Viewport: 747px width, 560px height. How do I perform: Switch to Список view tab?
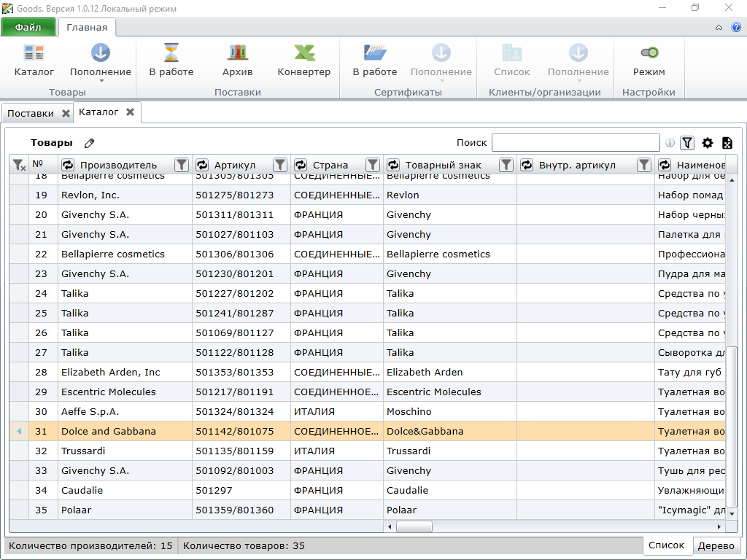click(x=666, y=545)
